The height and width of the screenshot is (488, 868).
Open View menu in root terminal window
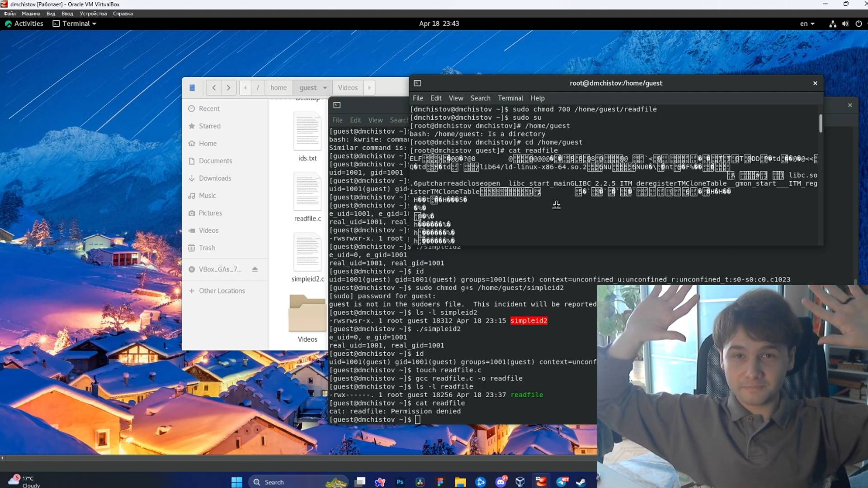[x=456, y=98]
